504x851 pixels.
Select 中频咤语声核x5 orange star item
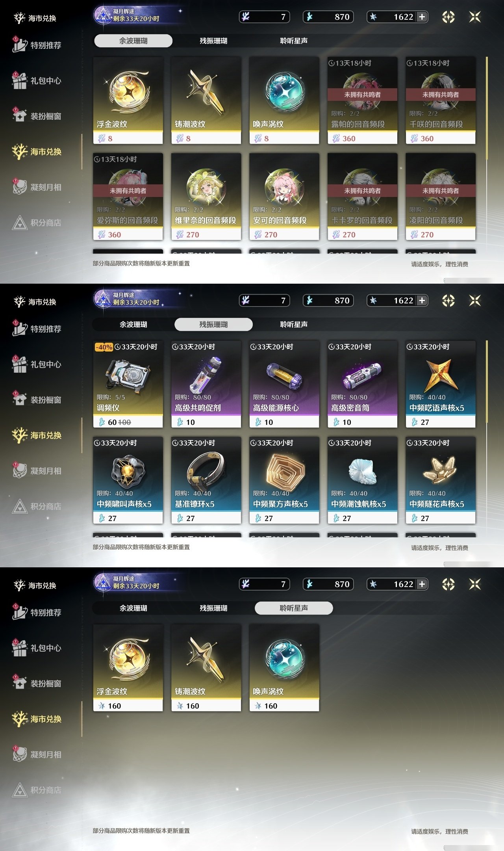coord(441,384)
